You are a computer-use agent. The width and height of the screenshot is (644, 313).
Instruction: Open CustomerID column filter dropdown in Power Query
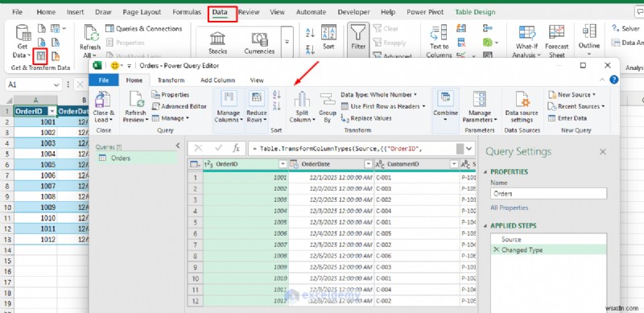point(454,164)
